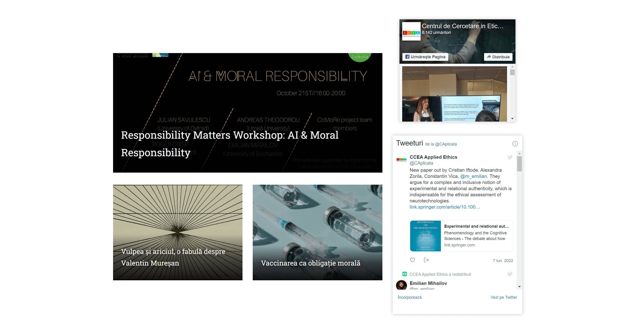Click Twitter timeline scroll-up arrow
The width and height of the screenshot is (644, 332).
pyautogui.click(x=519, y=153)
